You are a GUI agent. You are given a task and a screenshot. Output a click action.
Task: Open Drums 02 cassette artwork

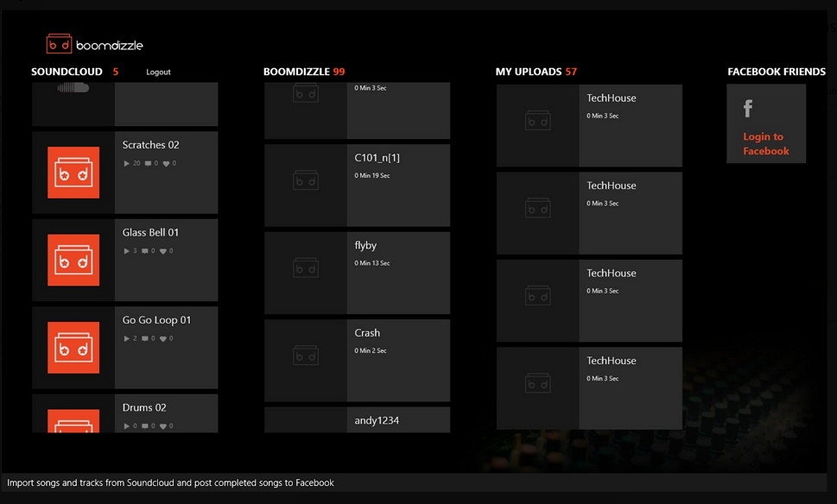pos(73,421)
